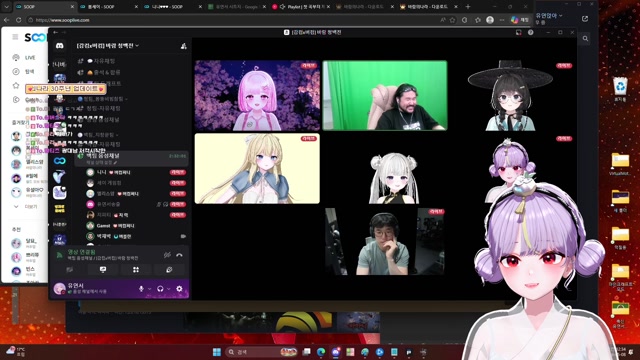Bookmark the page with the star icon
Viewport: 640px width, 360px height.
[452, 20]
